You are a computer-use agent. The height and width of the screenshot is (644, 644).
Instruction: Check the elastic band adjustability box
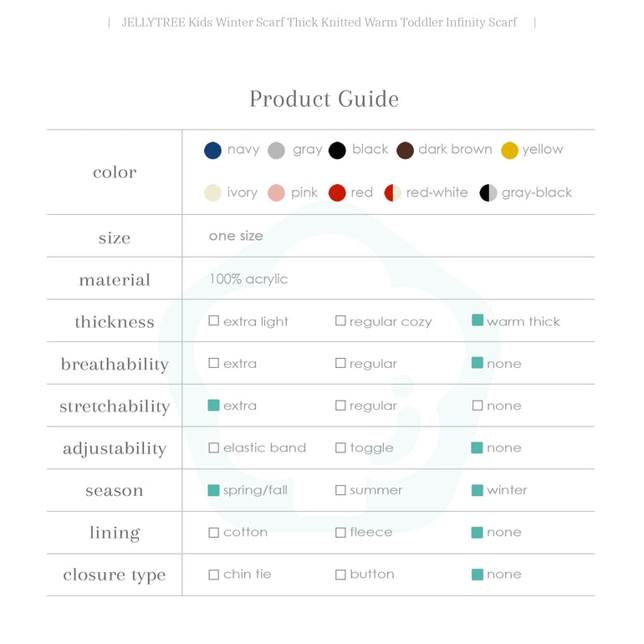click(x=214, y=448)
